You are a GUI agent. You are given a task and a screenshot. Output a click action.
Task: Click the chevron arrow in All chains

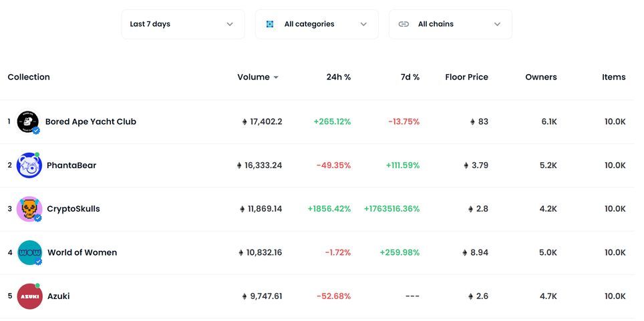point(498,24)
